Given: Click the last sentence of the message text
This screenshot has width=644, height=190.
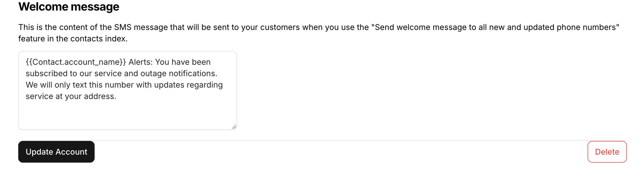Looking at the screenshot, I should 71,96.
